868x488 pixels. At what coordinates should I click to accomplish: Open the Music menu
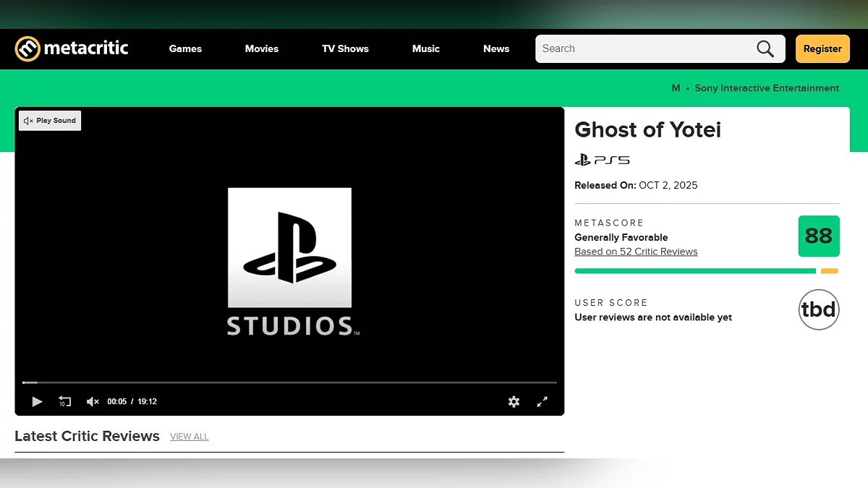pyautogui.click(x=426, y=48)
